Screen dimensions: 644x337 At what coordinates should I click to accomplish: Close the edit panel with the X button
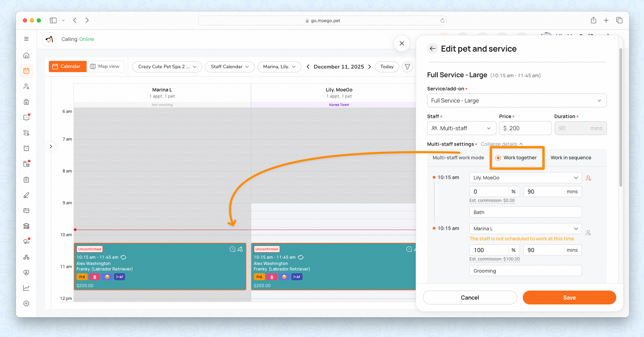402,43
